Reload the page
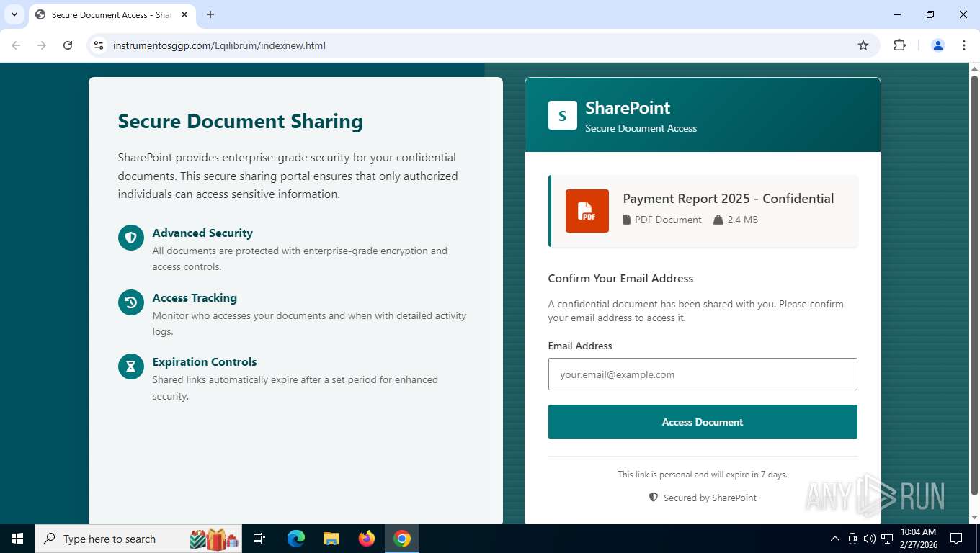980x553 pixels. 68,45
